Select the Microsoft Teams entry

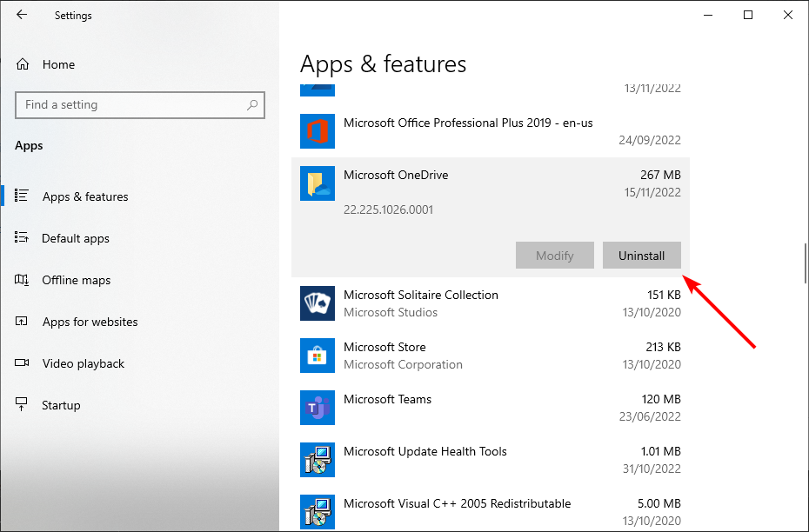(490, 408)
